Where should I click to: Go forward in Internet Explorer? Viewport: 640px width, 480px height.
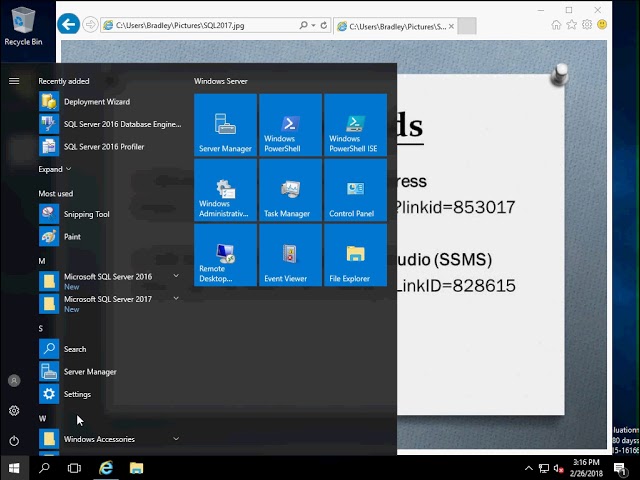coord(90,25)
